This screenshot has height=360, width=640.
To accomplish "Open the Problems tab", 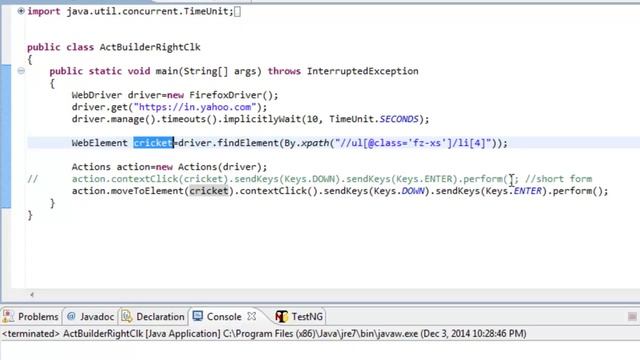I will 31,317.
